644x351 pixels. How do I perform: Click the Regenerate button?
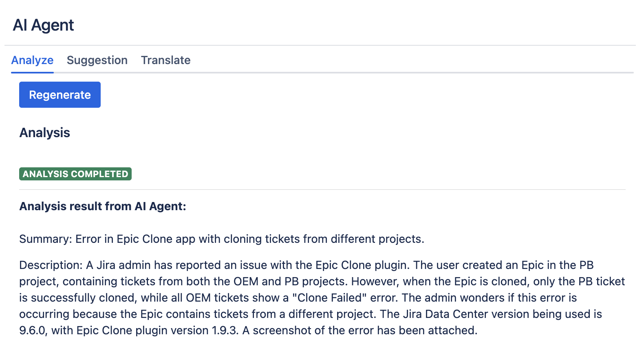(x=60, y=95)
